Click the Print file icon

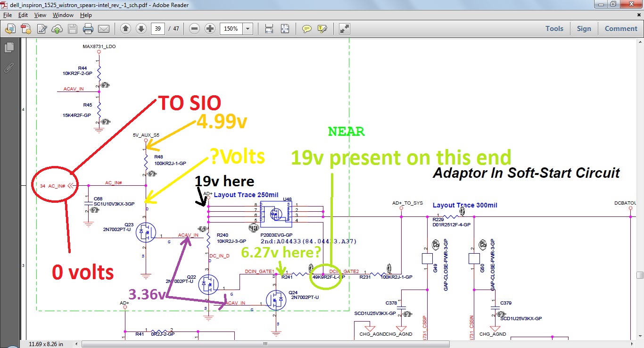pos(88,29)
